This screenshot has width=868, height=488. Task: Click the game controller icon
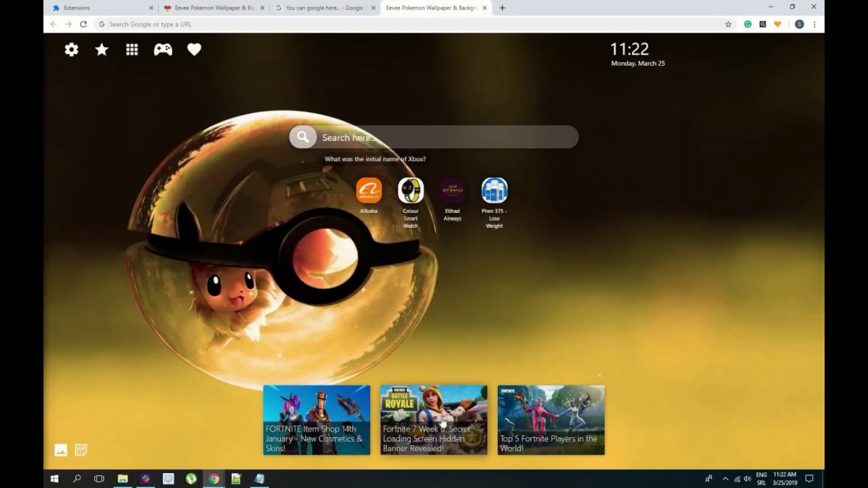pyautogui.click(x=163, y=49)
